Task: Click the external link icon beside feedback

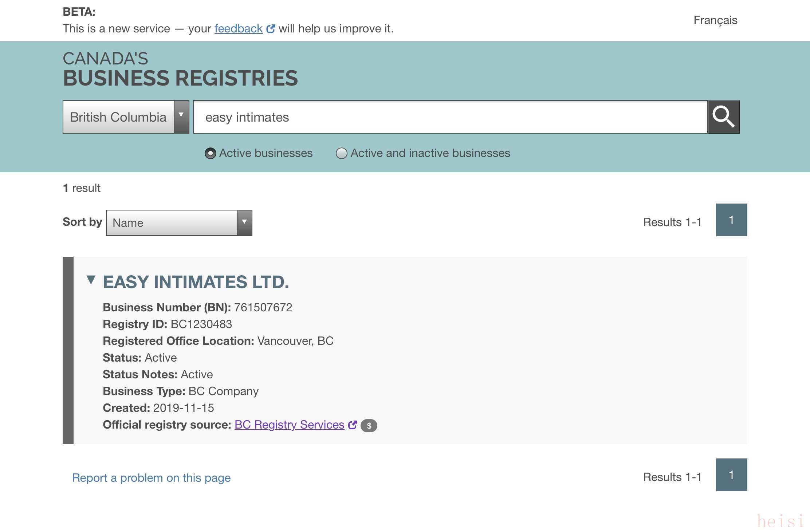Action: [271, 29]
